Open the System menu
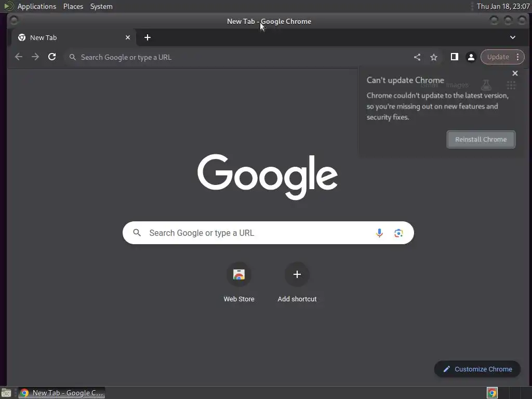532x399 pixels. (101, 6)
